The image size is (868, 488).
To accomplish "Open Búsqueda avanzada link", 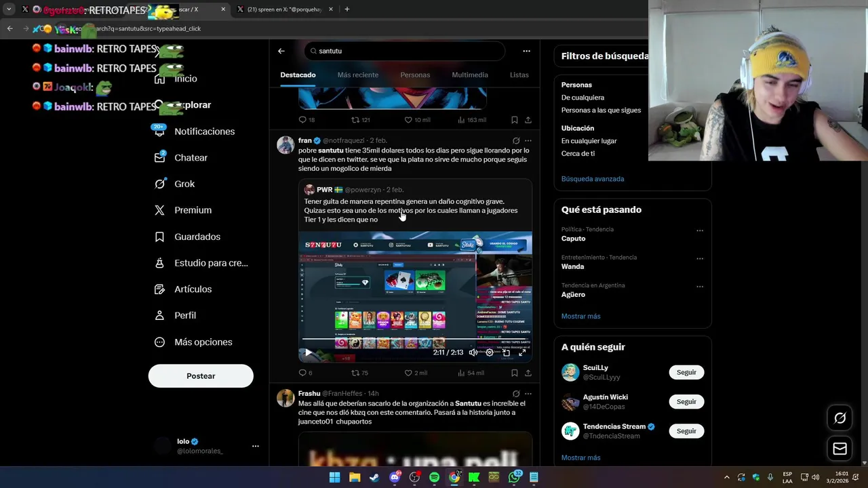I will 593,179.
